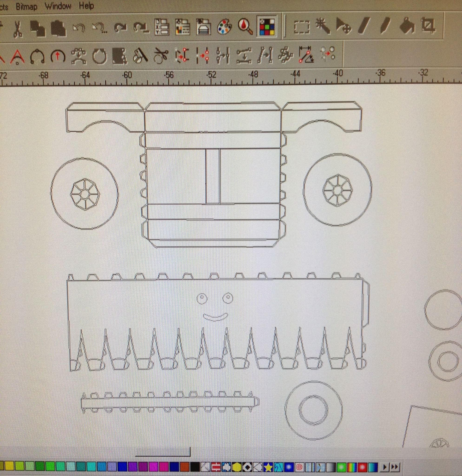Click the magnifier with red droplet icon

pos(245,26)
